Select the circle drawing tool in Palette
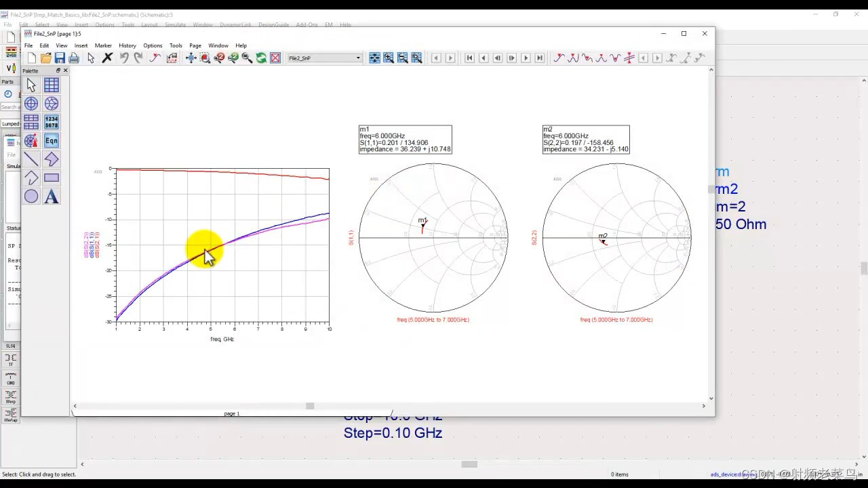 pos(31,197)
